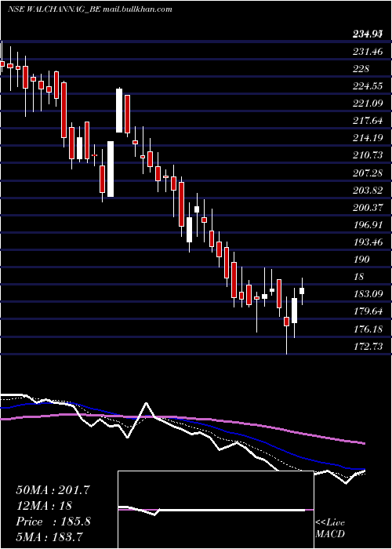The image size is (392, 549).
Task: Click the 172.73 price axis label
Action: click(x=368, y=347)
